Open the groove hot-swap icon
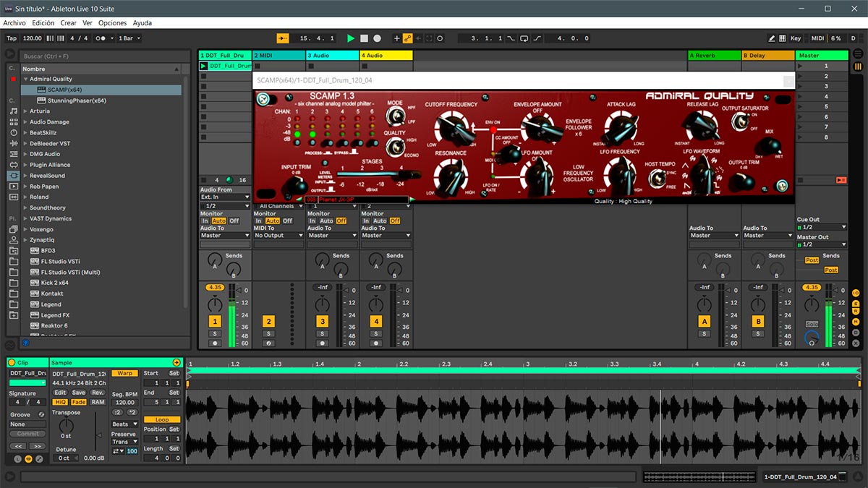 pos(41,415)
